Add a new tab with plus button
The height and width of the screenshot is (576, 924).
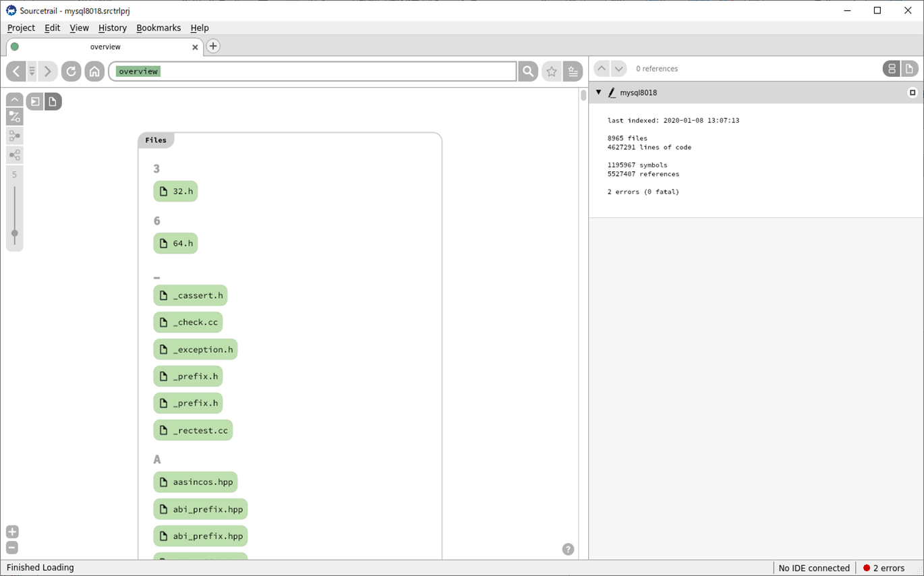click(x=213, y=46)
